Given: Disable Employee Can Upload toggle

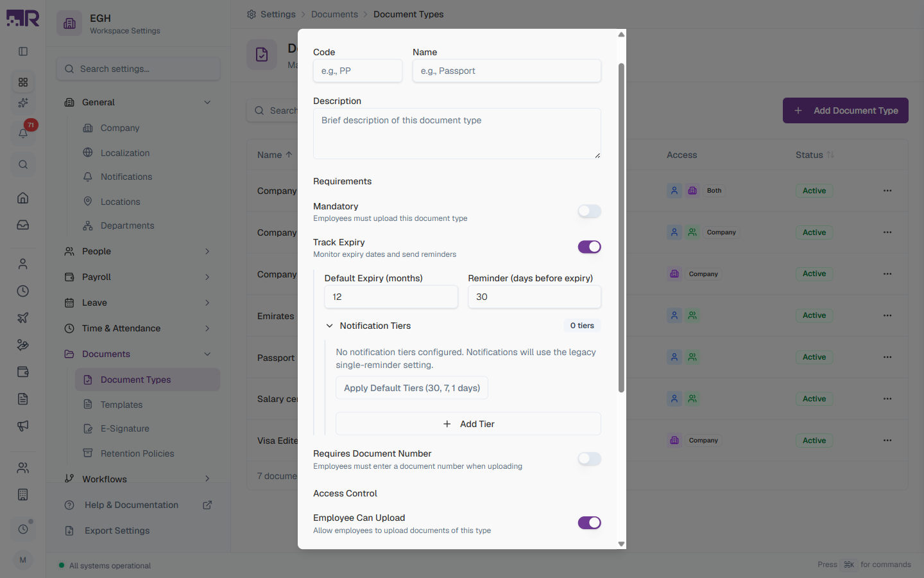Looking at the screenshot, I should pyautogui.click(x=589, y=523).
